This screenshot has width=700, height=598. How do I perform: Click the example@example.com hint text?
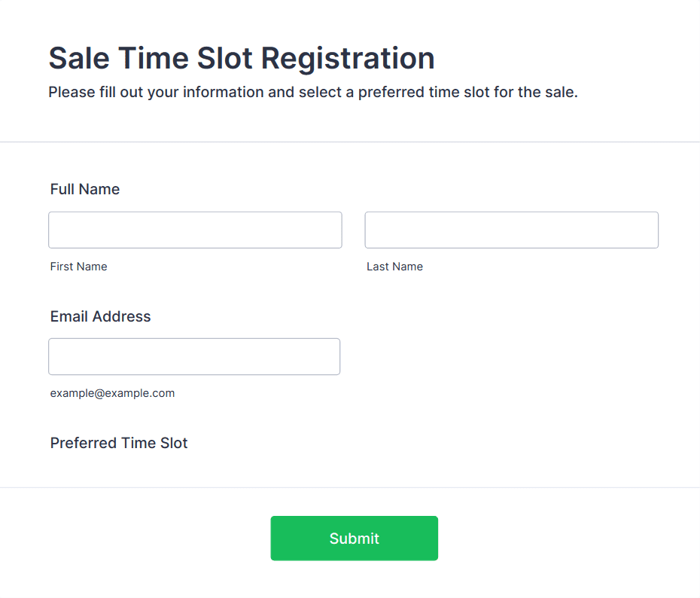pyautogui.click(x=112, y=393)
